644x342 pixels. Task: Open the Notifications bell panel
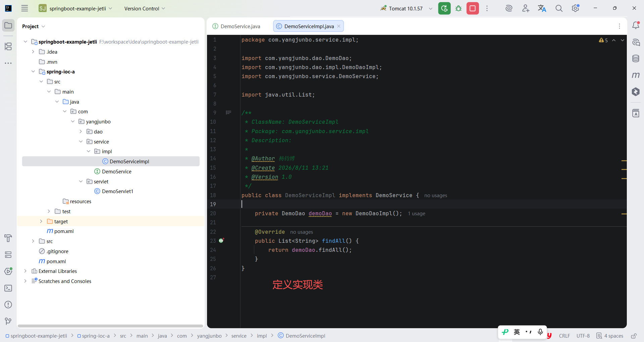(636, 25)
